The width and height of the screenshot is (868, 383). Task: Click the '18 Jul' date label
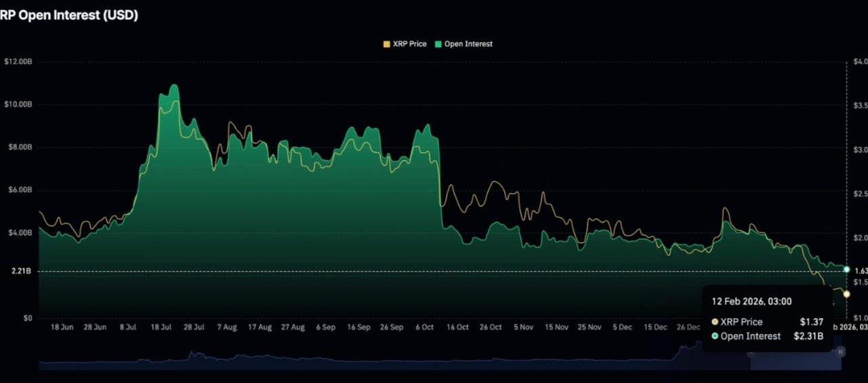161,327
